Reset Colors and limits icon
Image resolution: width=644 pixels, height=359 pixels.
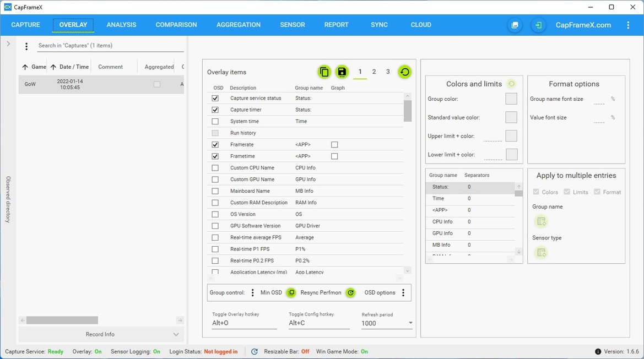pyautogui.click(x=511, y=84)
